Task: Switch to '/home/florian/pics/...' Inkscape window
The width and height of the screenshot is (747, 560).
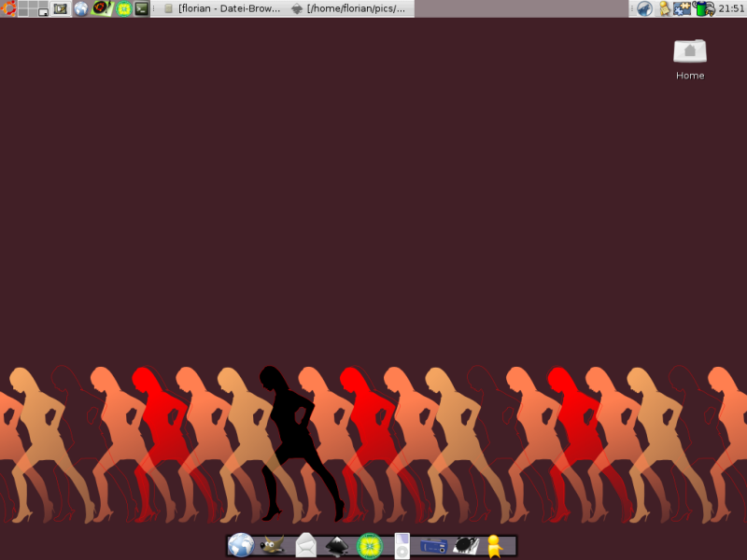Action: point(349,8)
